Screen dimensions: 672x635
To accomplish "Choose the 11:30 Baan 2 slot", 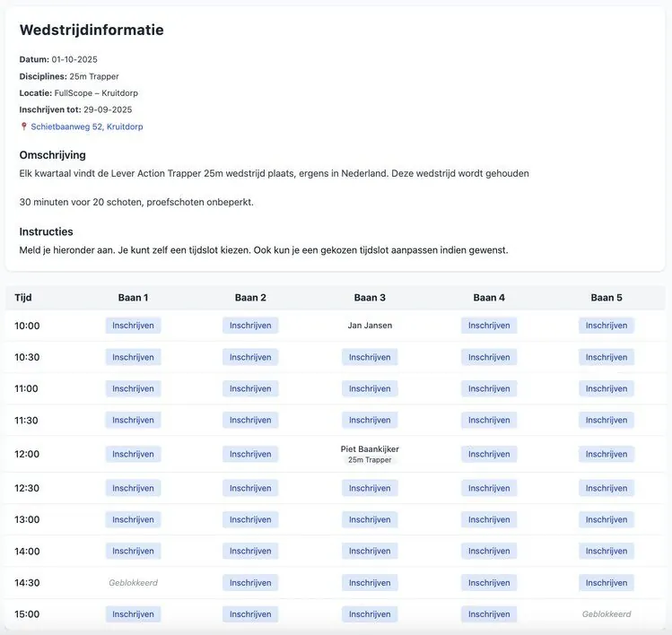I will click(x=250, y=421).
